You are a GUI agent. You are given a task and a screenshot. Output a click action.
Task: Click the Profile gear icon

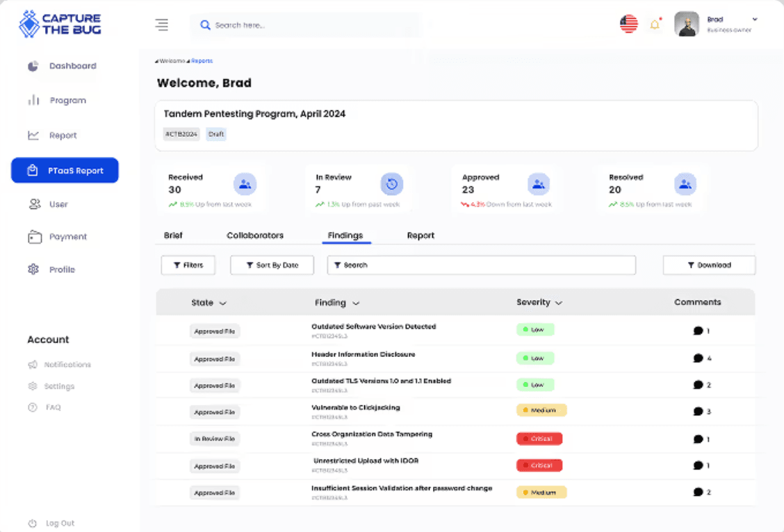click(x=33, y=269)
